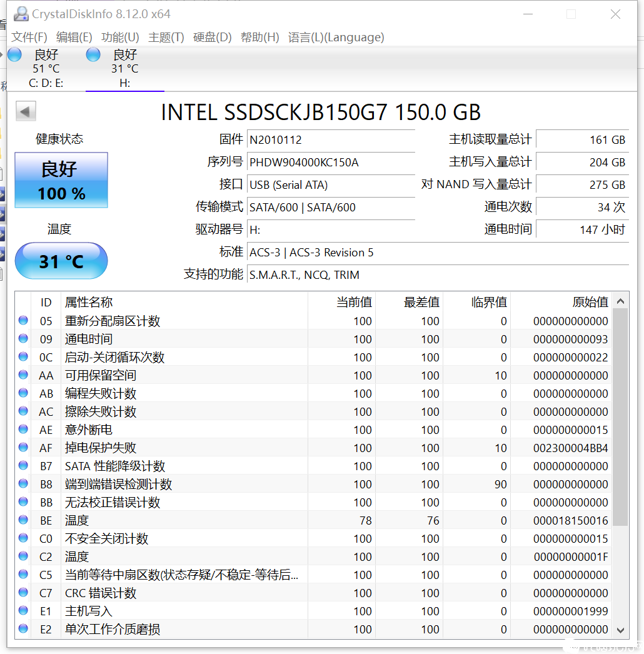Click the previous disk arrow button
This screenshot has width=644, height=654.
tap(26, 111)
